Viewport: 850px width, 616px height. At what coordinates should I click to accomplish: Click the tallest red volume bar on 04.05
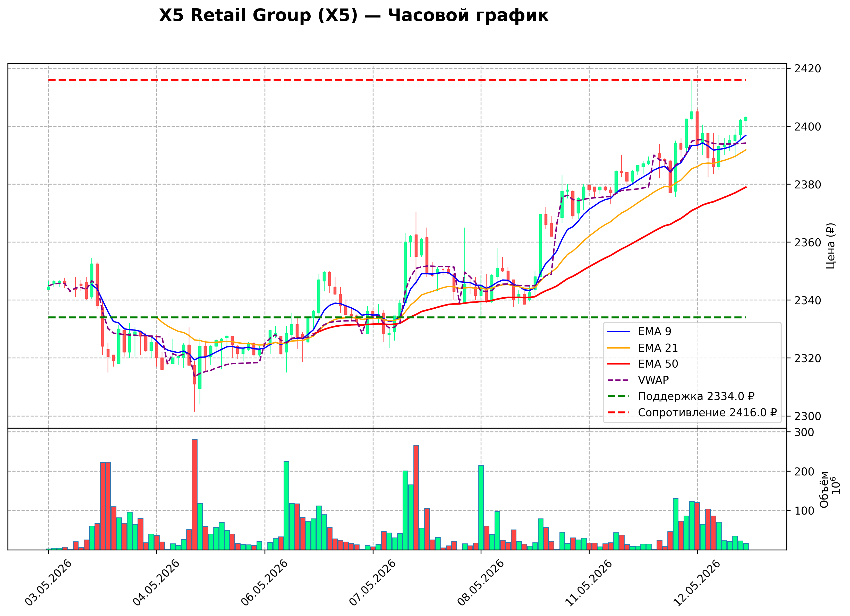pos(194,494)
